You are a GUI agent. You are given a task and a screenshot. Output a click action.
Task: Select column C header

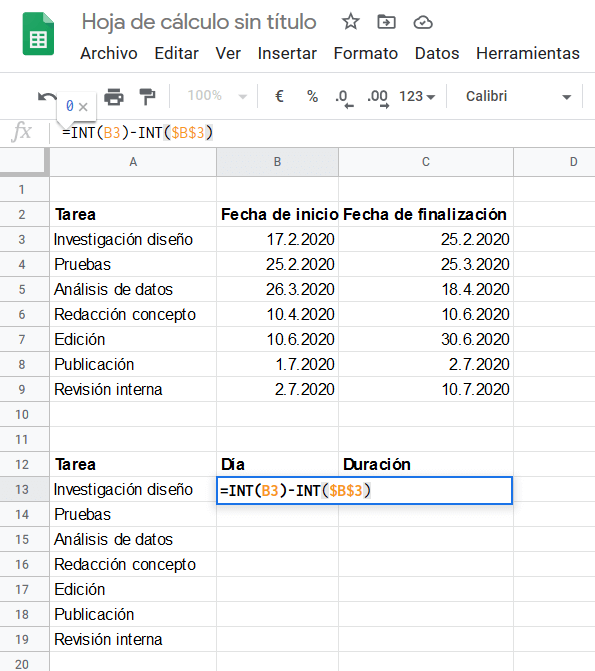(x=426, y=162)
